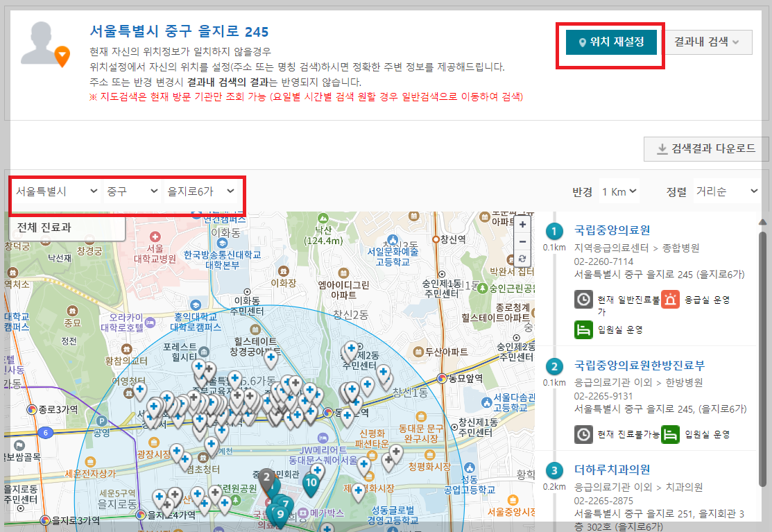Click phone number 02-2265-9131
772x532 pixels.
coord(603,396)
